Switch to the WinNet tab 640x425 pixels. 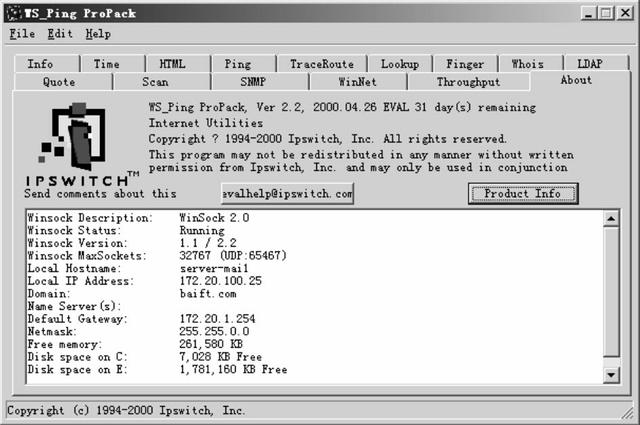358,82
